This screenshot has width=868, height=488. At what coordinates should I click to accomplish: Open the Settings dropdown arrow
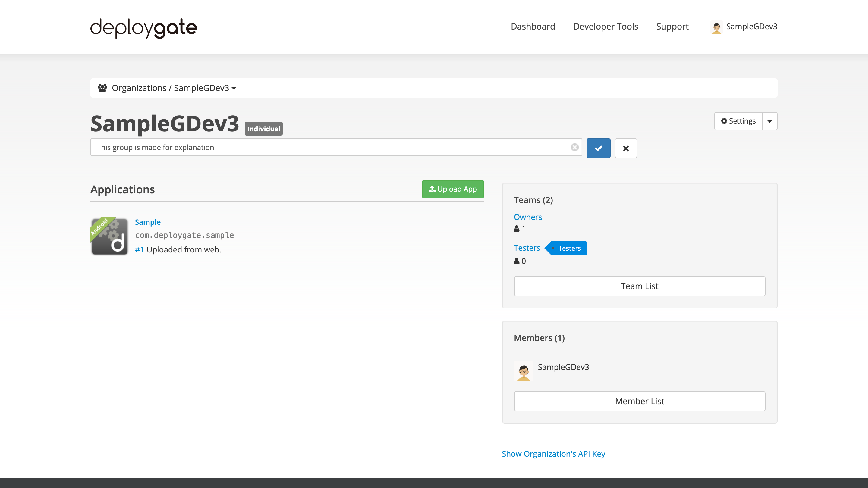[769, 121]
